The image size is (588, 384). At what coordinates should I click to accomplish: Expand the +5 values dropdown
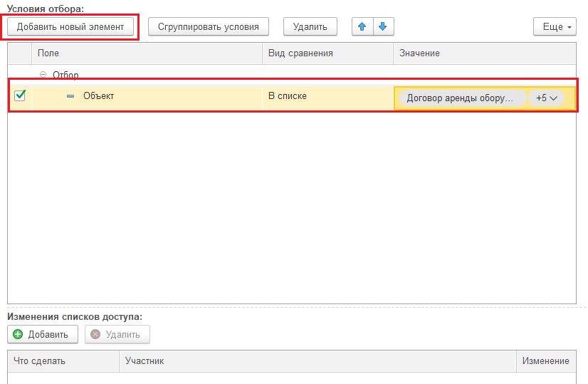546,98
